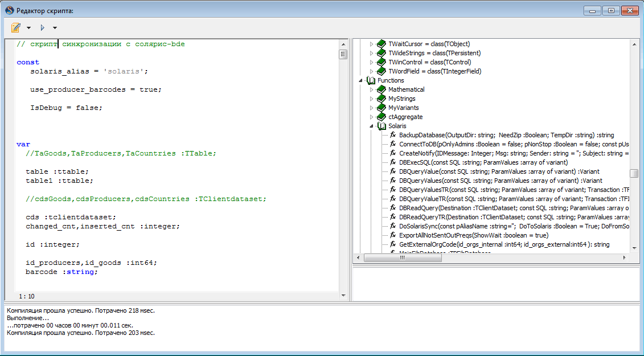The height and width of the screenshot is (356, 644).
Task: Click tree panel scroll down arrow
Action: coord(634,248)
